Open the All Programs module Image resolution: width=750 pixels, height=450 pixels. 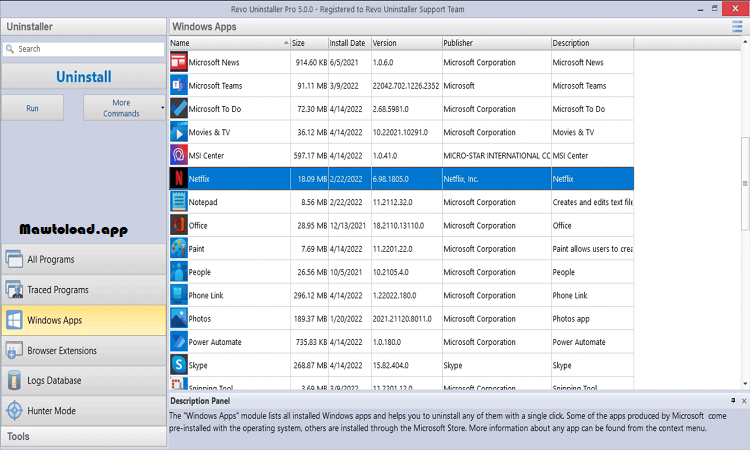pos(84,259)
